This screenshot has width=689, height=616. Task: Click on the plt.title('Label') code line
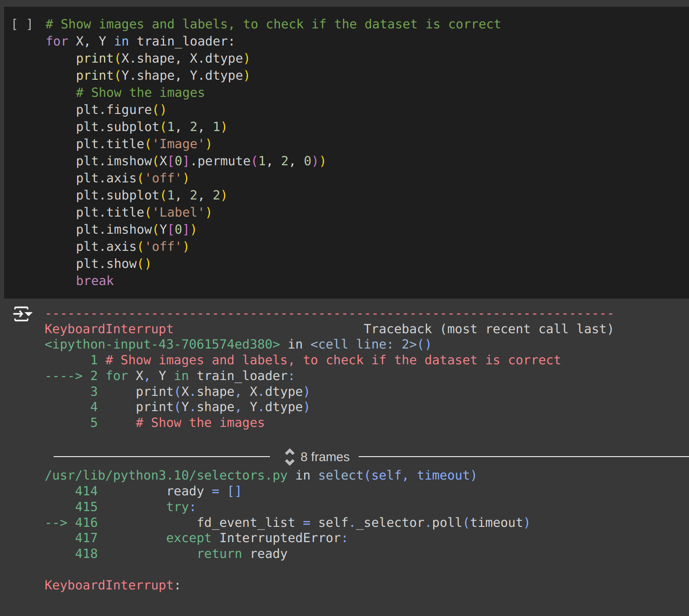[x=143, y=213]
